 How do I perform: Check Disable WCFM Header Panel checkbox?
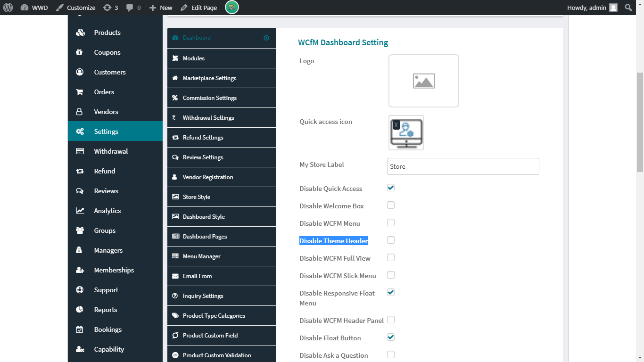[391, 320]
